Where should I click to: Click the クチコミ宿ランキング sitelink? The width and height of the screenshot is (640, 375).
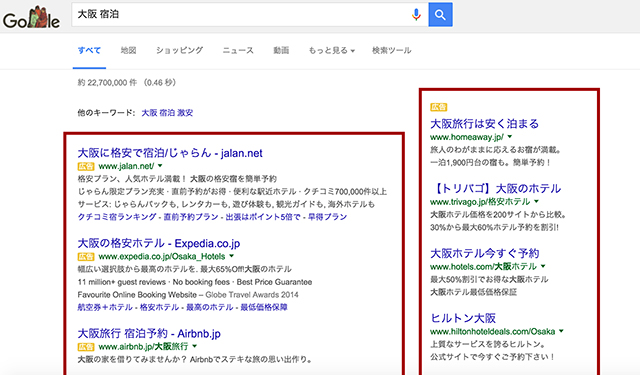tap(117, 217)
